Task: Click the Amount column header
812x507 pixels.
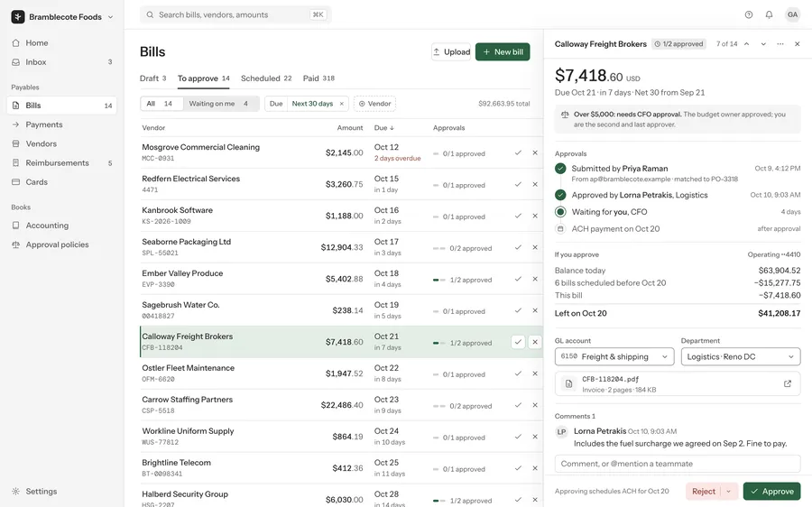Action: [350, 127]
